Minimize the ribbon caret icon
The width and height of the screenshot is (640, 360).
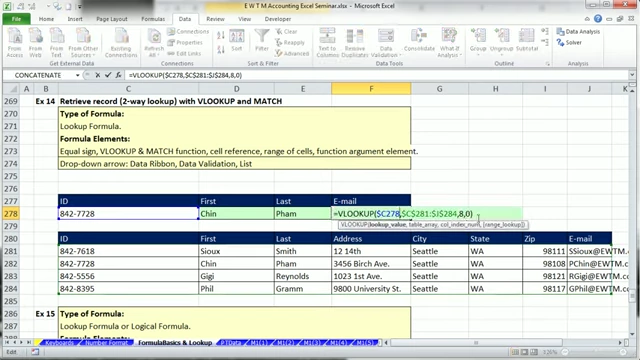(587, 19)
